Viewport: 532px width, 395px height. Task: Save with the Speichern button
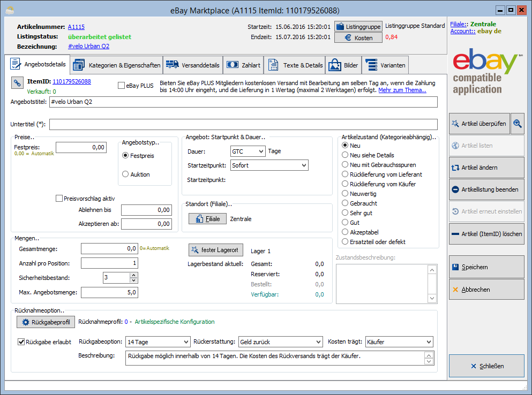(486, 267)
